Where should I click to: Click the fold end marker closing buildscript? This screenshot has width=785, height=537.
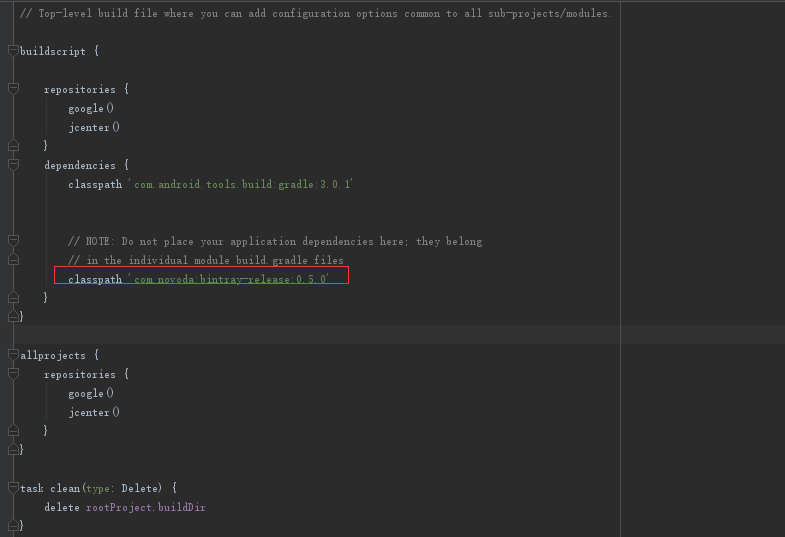point(14,316)
